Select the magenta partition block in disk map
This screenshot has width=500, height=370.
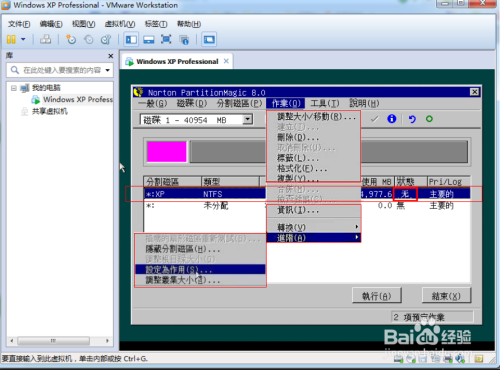coord(167,152)
